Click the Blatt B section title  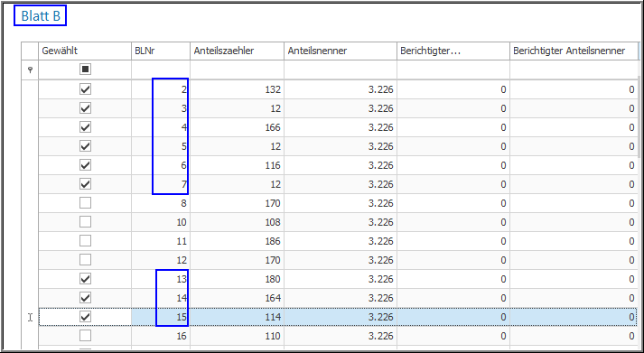[x=41, y=16]
